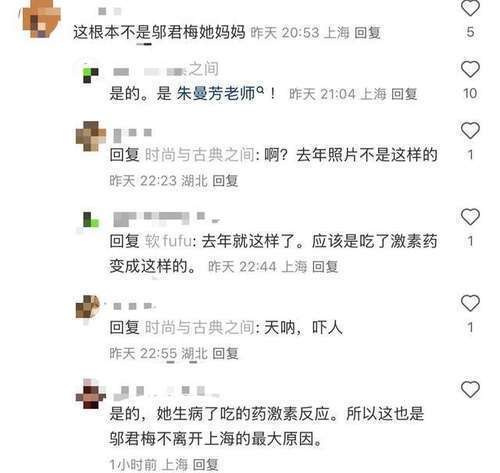The image size is (500, 473).
Task: Tap the search magnifier after 朱曼芳老师
Action: click(261, 90)
